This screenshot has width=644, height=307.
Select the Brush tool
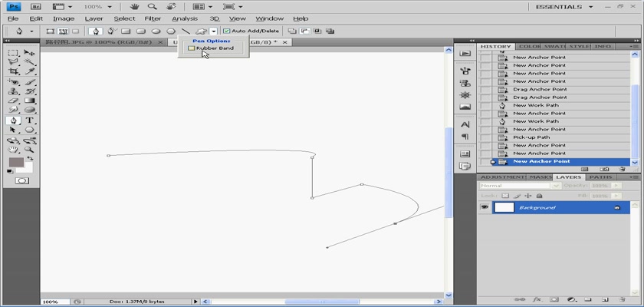pos(29,82)
